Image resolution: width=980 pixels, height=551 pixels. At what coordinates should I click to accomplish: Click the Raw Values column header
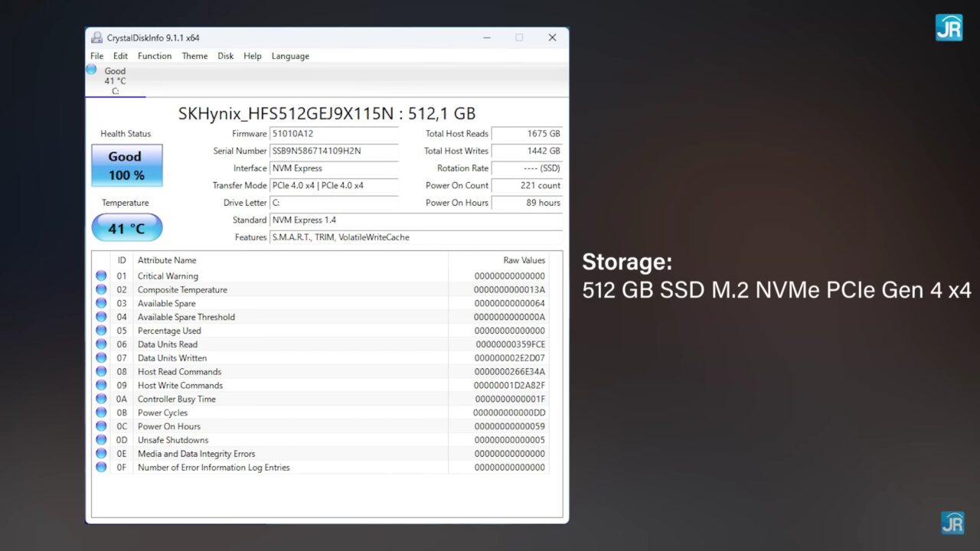(x=524, y=260)
